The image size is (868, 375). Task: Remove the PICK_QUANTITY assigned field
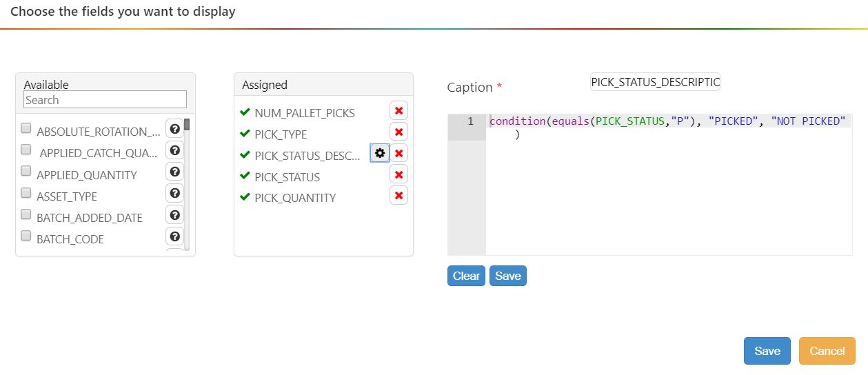[398, 196]
